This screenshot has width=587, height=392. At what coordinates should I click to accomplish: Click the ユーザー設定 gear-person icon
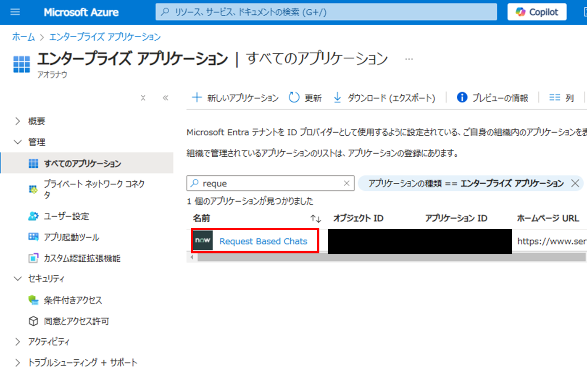(x=33, y=216)
